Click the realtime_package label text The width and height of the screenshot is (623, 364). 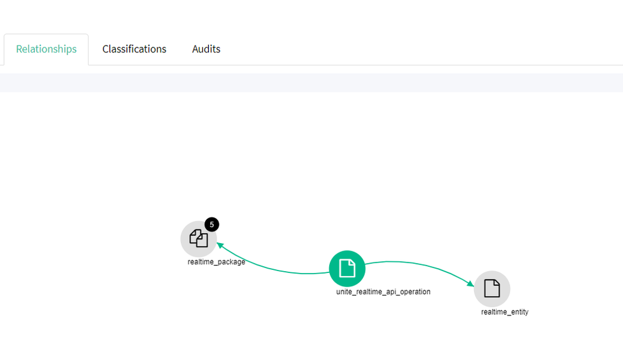216,262
